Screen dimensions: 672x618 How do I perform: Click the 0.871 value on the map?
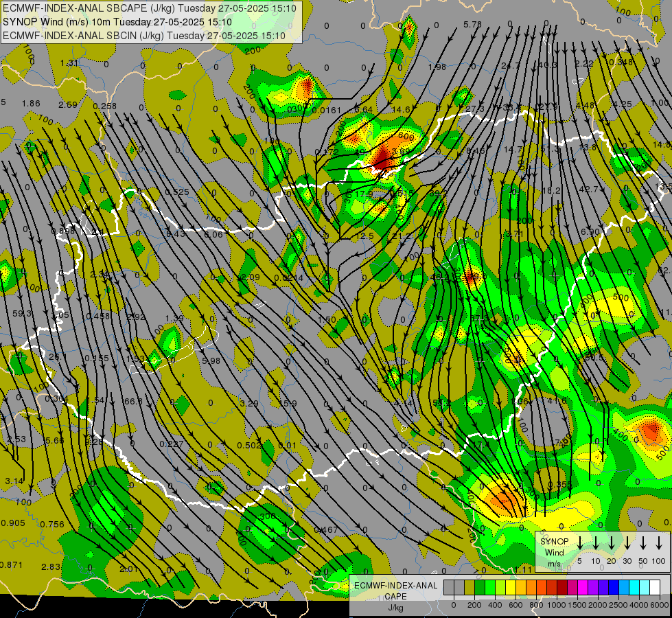pos(11,565)
